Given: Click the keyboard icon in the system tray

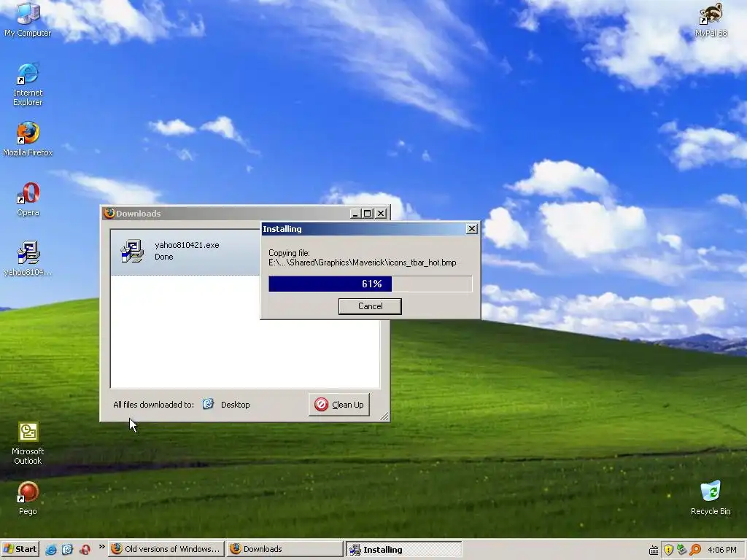Looking at the screenshot, I should (654, 550).
